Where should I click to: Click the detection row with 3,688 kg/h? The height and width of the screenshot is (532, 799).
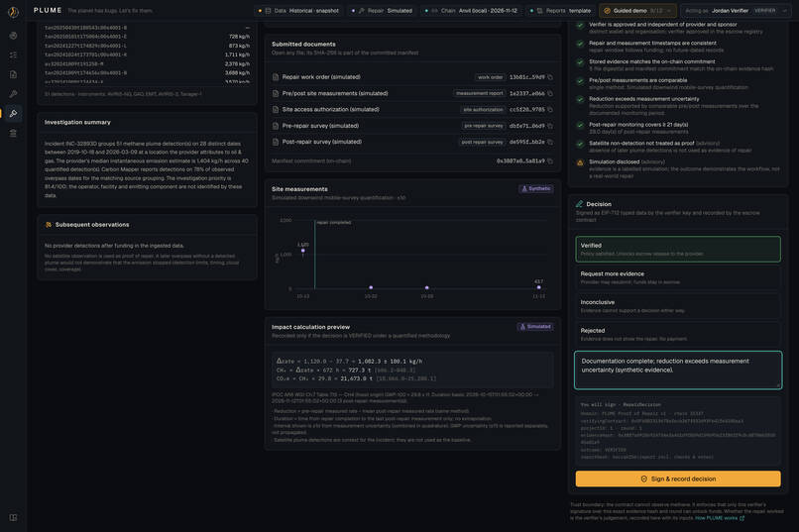148,73
